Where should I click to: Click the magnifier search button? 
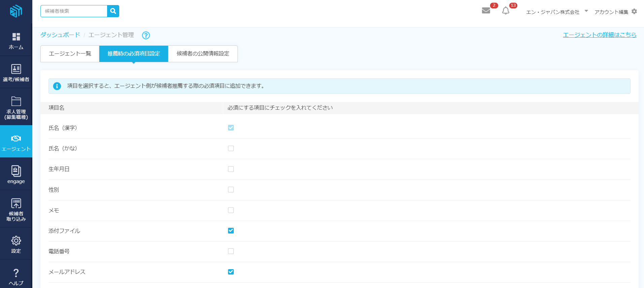(113, 11)
